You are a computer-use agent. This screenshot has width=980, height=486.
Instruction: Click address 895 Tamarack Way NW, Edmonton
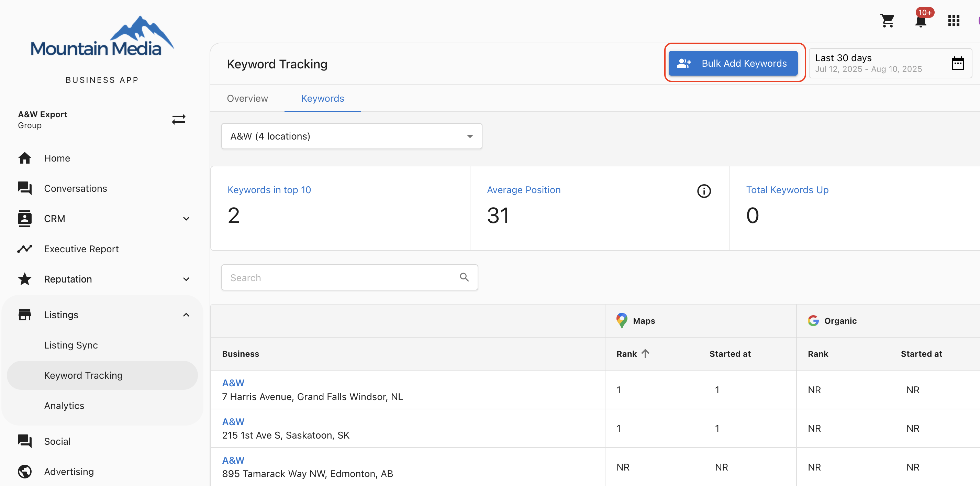click(308, 473)
